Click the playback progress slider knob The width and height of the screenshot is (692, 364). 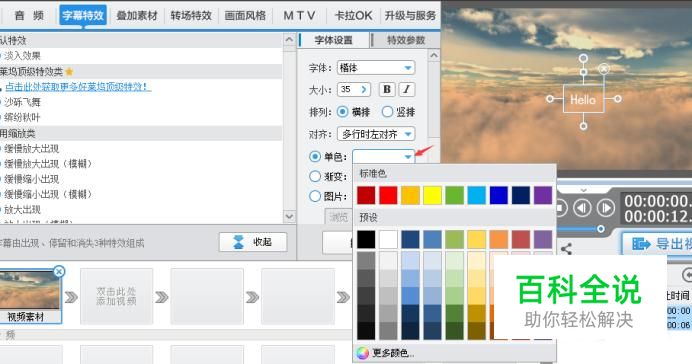(601, 229)
